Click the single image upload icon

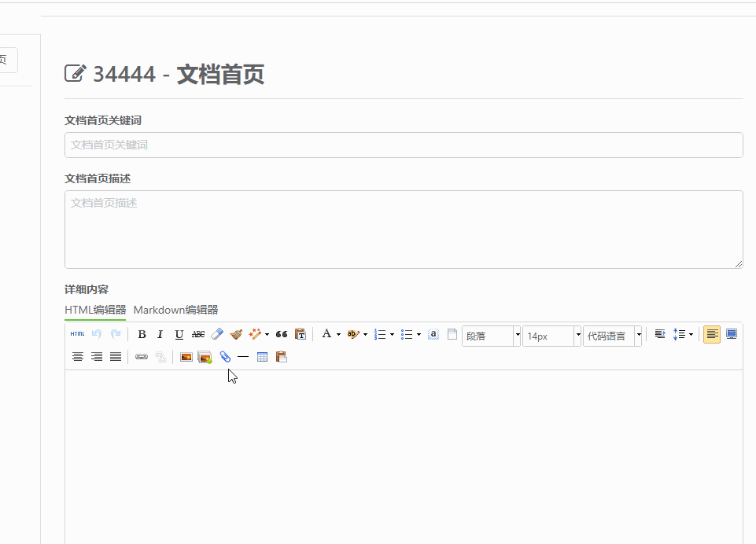(x=186, y=357)
